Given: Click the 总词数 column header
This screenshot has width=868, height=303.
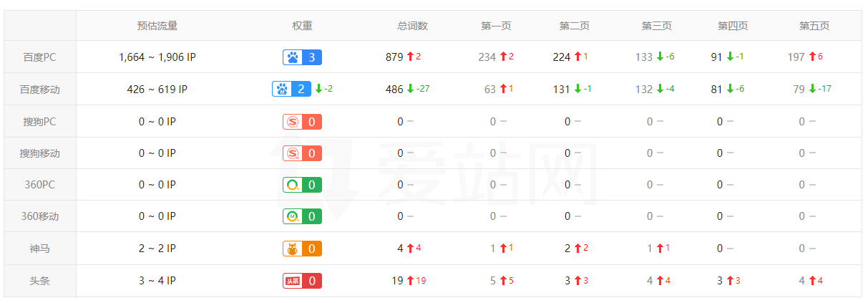Looking at the screenshot, I should [412, 26].
